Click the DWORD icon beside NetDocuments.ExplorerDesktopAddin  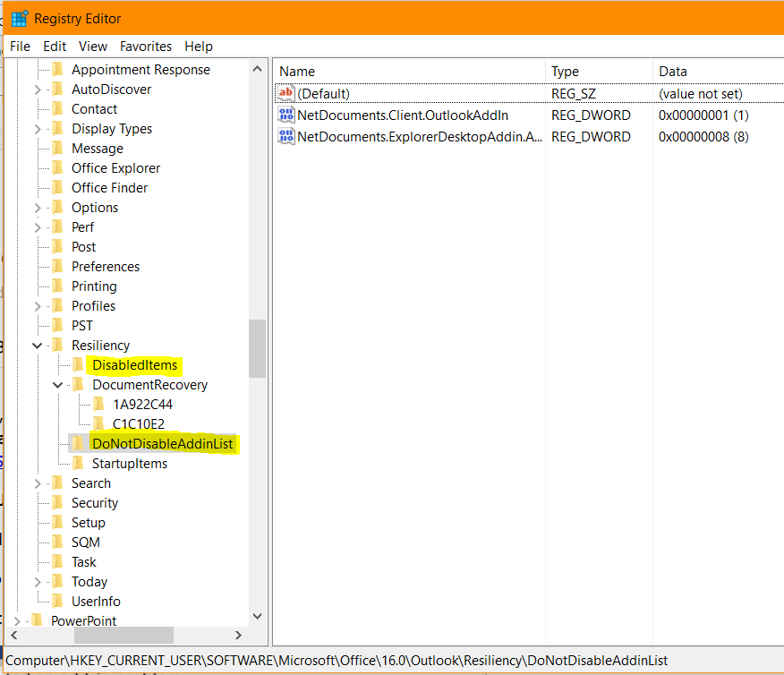pyautogui.click(x=285, y=136)
